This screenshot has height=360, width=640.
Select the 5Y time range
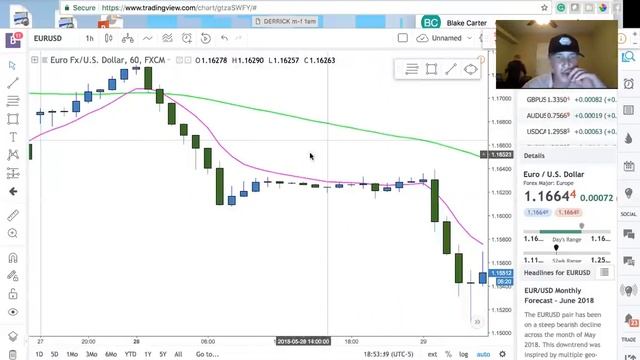point(163,354)
